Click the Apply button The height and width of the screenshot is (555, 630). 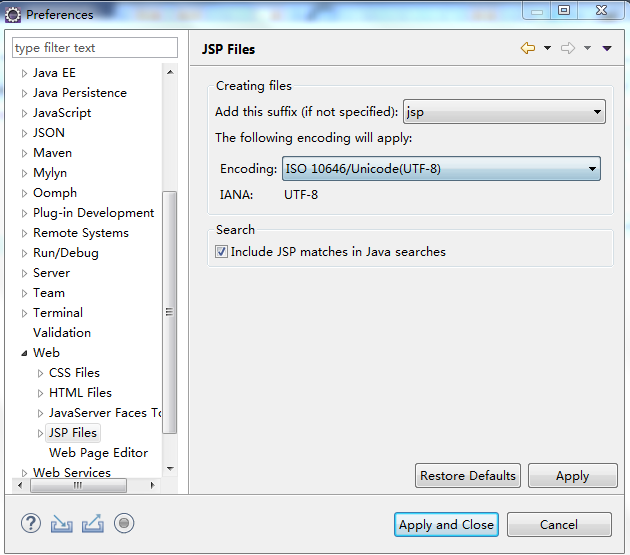click(x=573, y=475)
